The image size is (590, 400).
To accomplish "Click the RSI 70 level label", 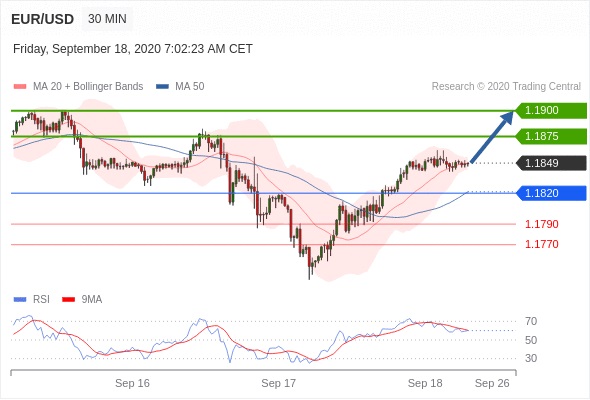I will [x=531, y=321].
